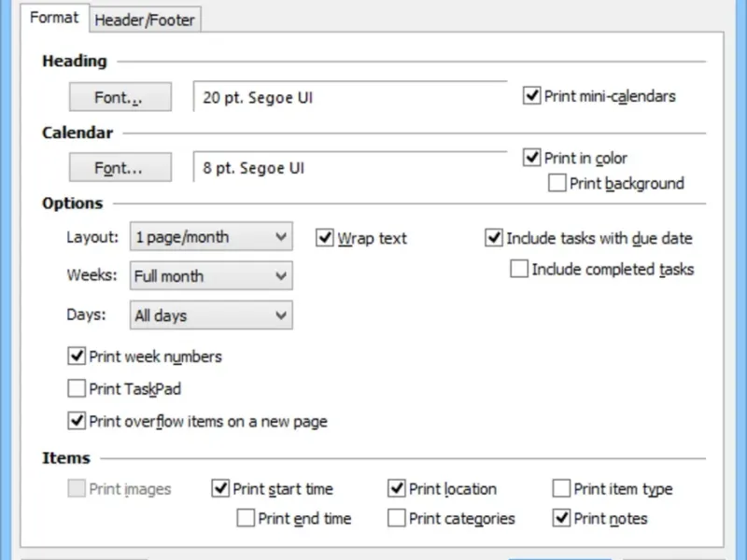Uncheck Print mini-calendars
This screenshot has width=747, height=560.
click(x=533, y=96)
